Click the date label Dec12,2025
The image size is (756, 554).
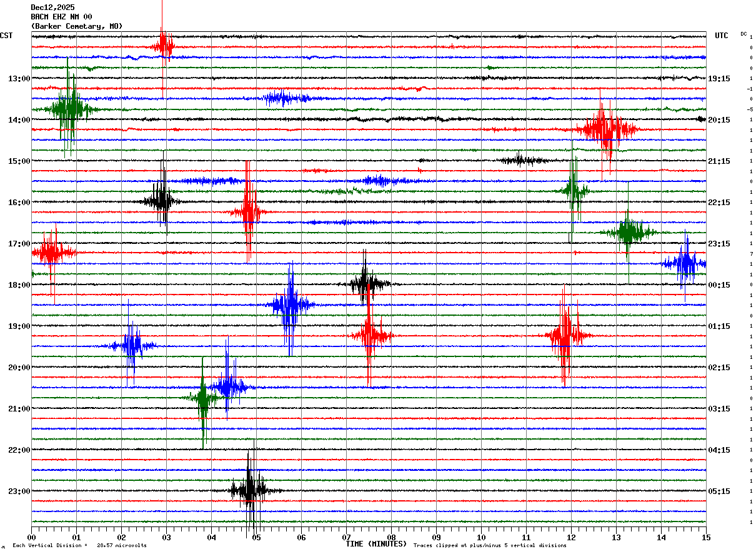(x=52, y=8)
